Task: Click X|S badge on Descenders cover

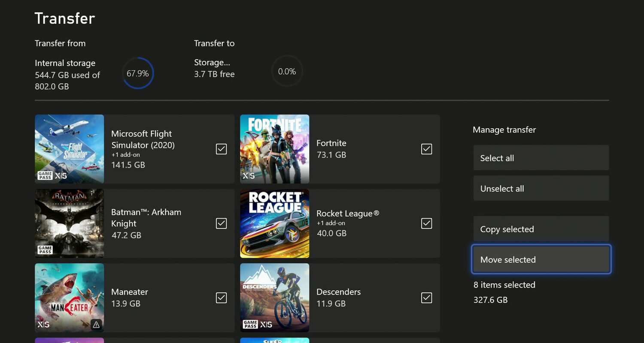Action: click(266, 325)
